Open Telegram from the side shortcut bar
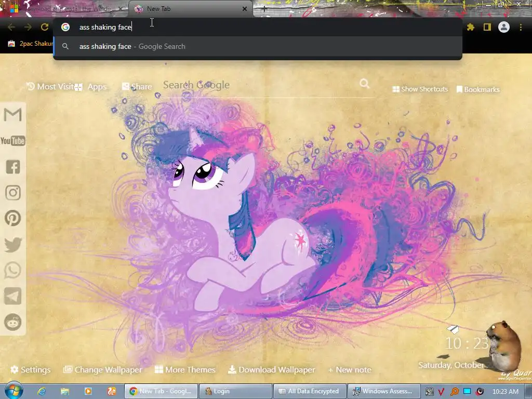The width and height of the screenshot is (532, 399). click(13, 296)
